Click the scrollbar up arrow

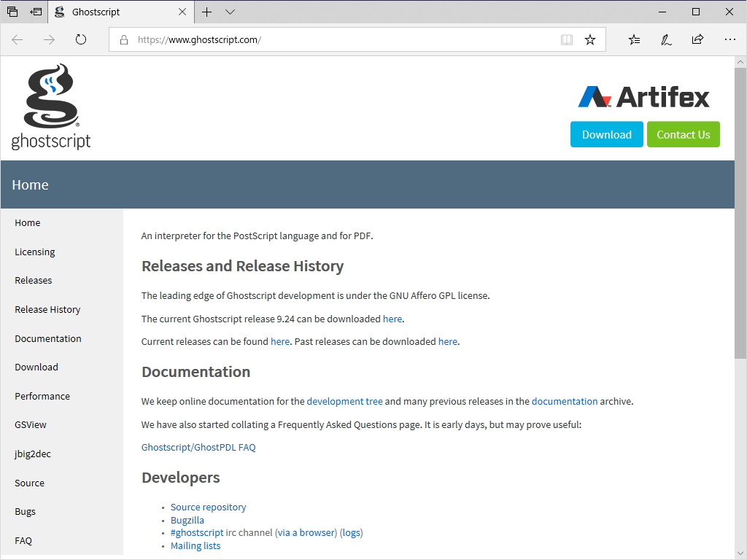click(x=740, y=62)
